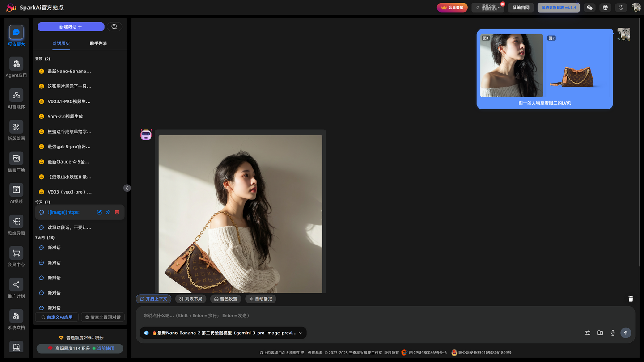Click 高级额度114 积分 当前使用 quota bar

tap(80, 349)
